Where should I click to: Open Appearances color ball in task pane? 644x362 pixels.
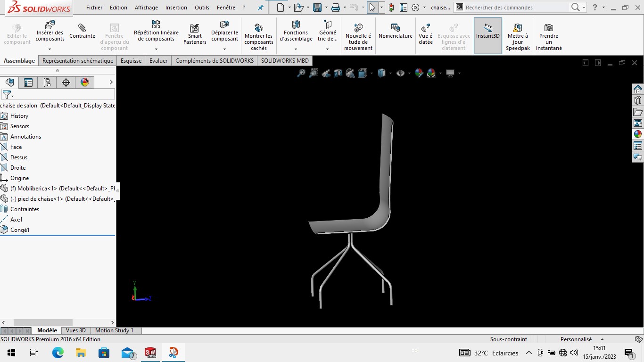click(638, 134)
